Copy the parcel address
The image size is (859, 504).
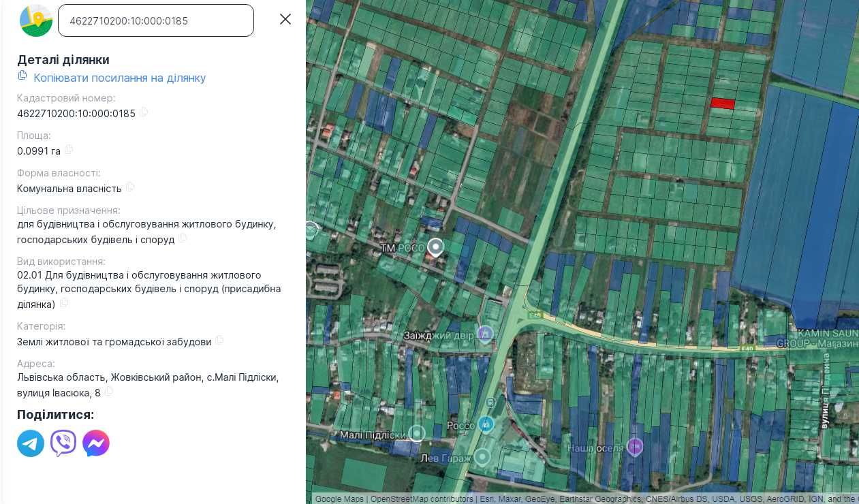click(109, 392)
